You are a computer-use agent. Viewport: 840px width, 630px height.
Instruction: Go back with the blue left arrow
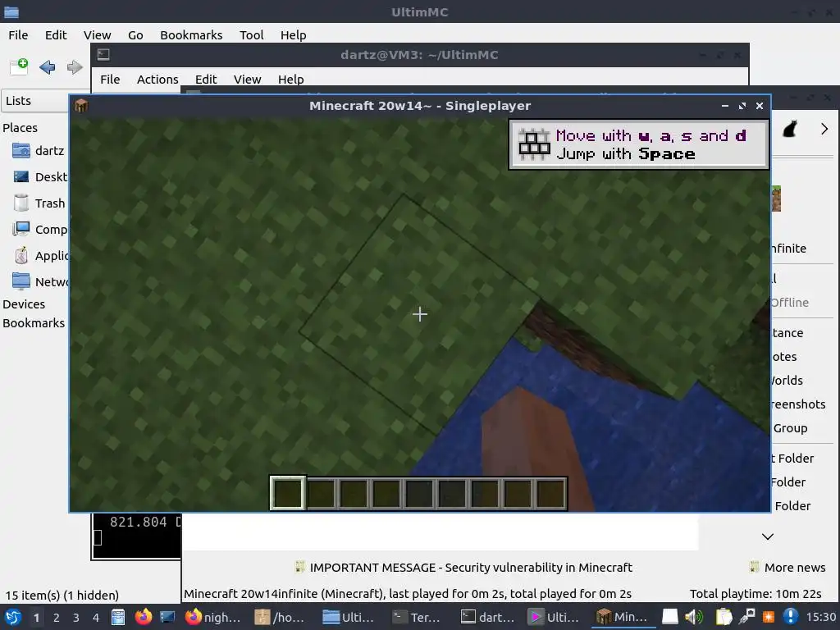pyautogui.click(x=47, y=67)
